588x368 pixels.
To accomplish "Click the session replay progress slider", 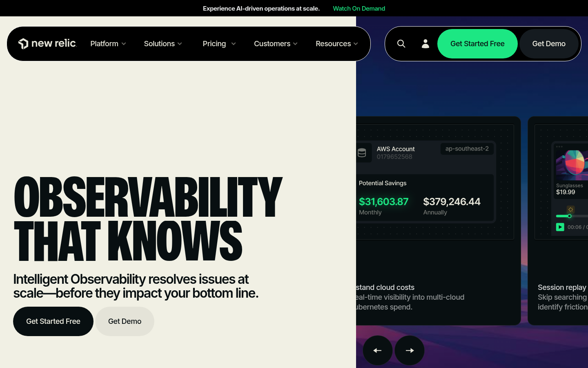I will pos(572,216).
